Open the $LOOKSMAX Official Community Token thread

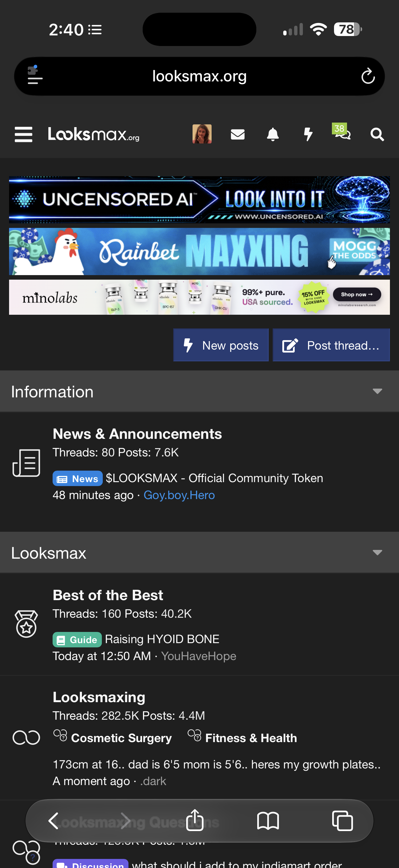214,478
